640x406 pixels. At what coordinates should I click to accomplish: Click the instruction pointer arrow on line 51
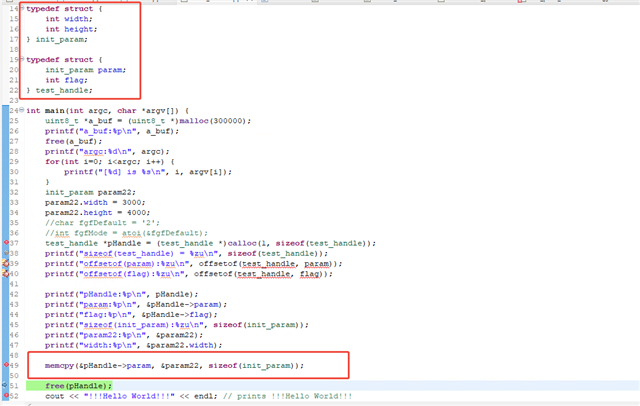pos(5,386)
